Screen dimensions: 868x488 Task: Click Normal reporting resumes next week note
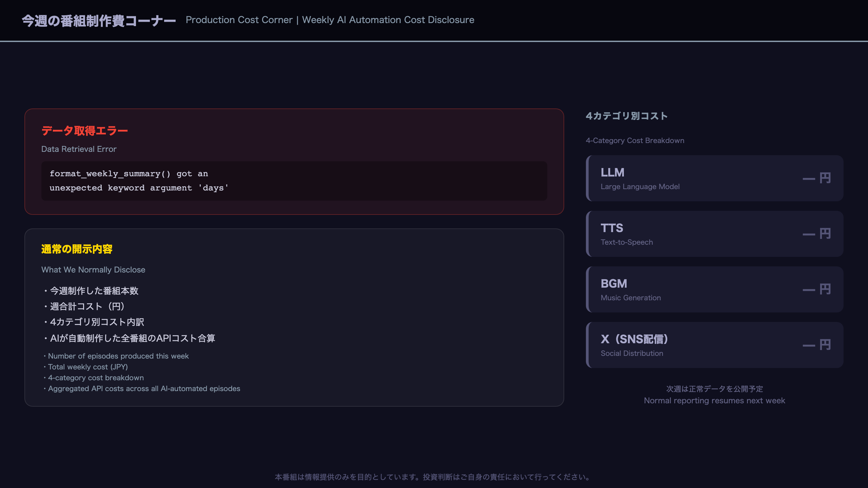pos(714,401)
